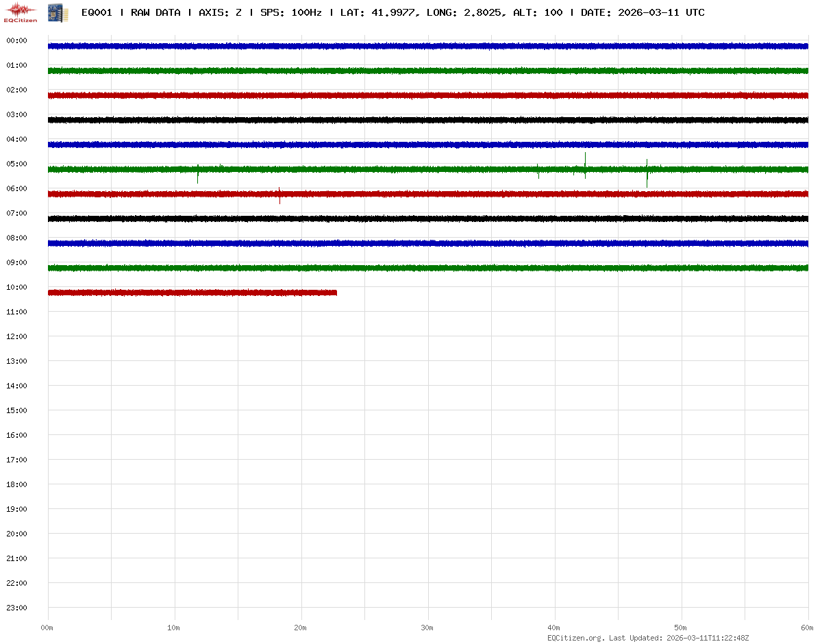
Task: Click the 60m marker on the time axis
Action: (808, 628)
